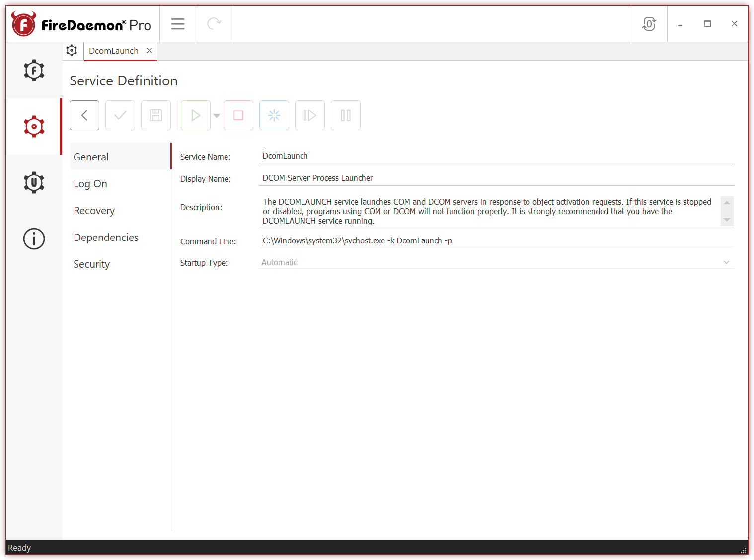The height and width of the screenshot is (560, 754).
Task: Click the Description scrollbar up arrow
Action: 727,202
